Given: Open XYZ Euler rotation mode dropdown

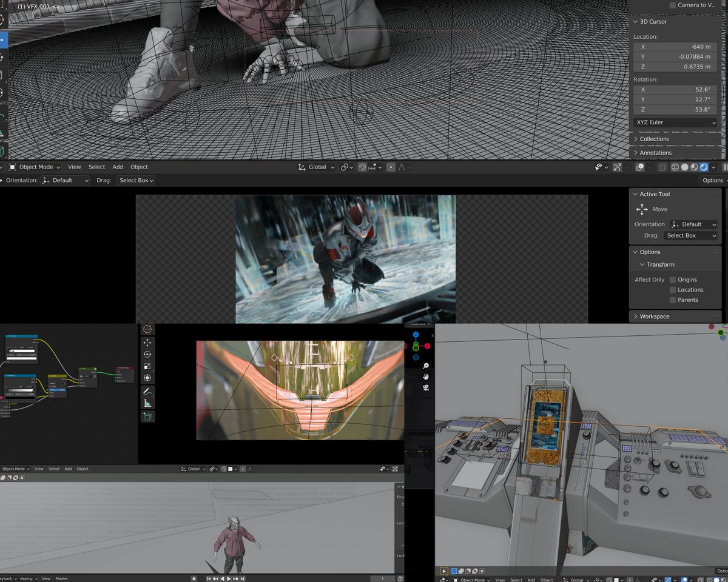Looking at the screenshot, I should click(675, 122).
